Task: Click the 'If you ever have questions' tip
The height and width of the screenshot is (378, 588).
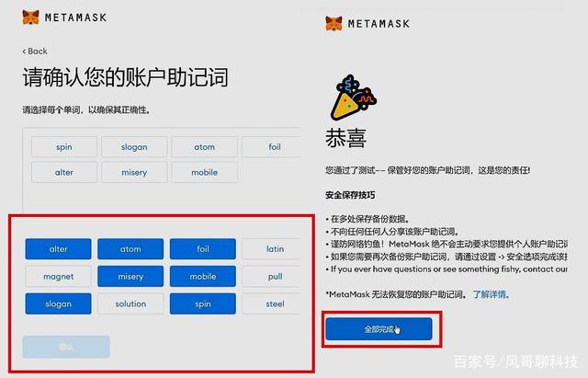Action: click(447, 269)
